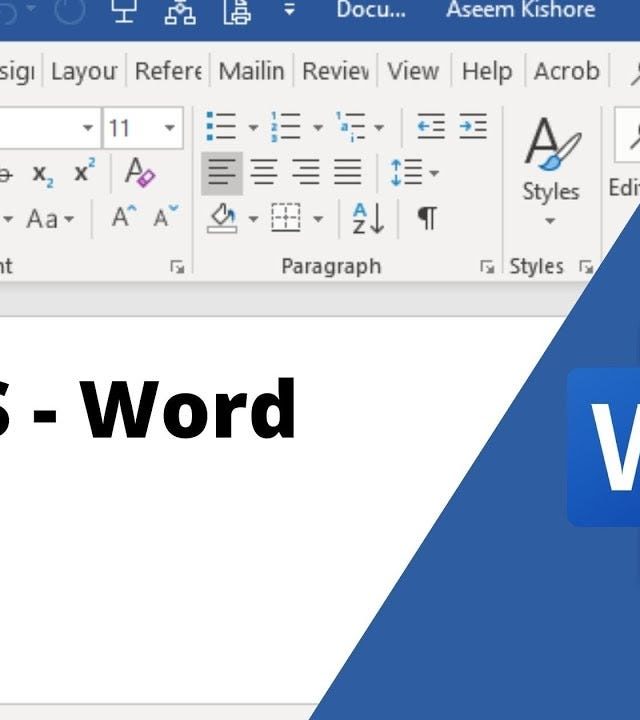Click the presentation screen icon in title bar
The height and width of the screenshot is (720, 640).
pyautogui.click(x=124, y=10)
